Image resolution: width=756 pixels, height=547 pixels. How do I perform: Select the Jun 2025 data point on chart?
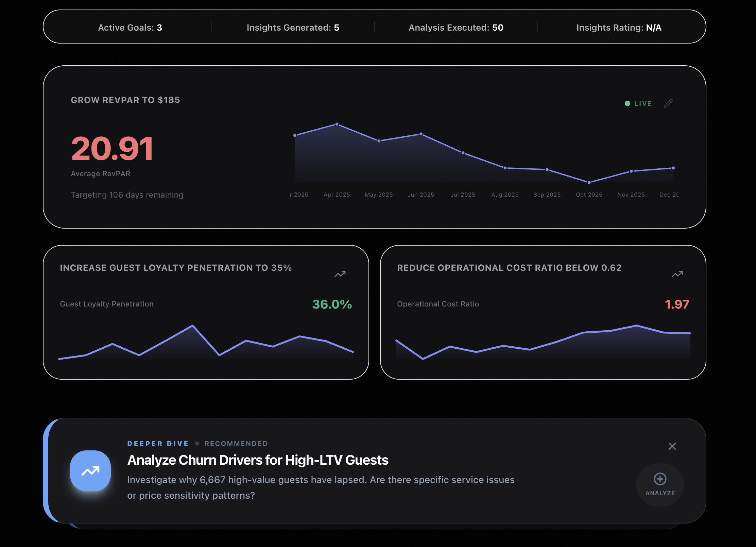pyautogui.click(x=421, y=134)
